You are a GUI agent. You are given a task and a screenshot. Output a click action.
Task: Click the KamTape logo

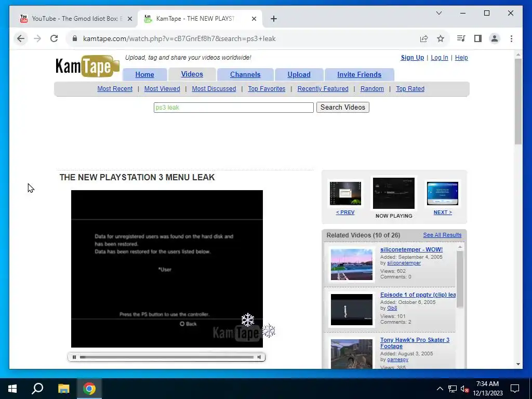[87, 66]
